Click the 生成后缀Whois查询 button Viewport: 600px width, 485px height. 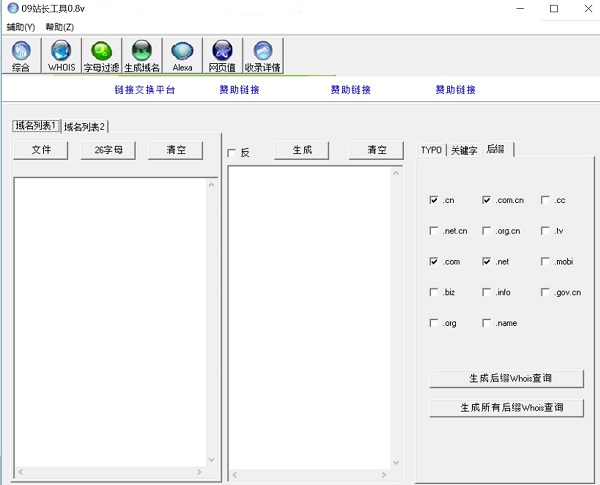pos(507,378)
